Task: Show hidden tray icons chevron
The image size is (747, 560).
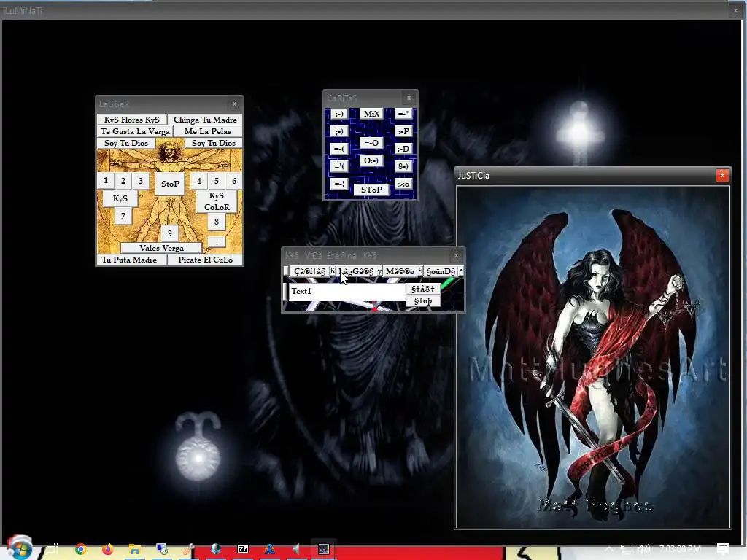Action: [x=608, y=549]
